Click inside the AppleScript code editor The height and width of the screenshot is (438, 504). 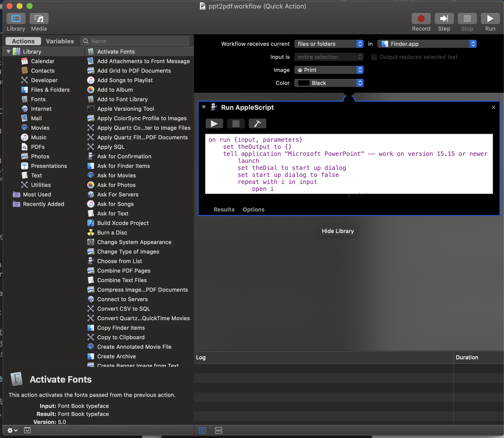pos(349,164)
